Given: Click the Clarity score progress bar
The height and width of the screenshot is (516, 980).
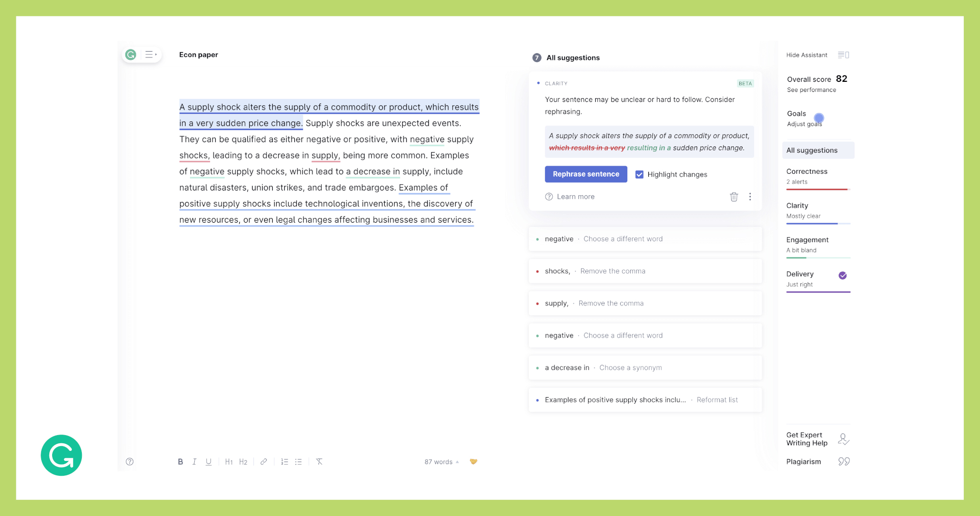Looking at the screenshot, I should pyautogui.click(x=818, y=224).
